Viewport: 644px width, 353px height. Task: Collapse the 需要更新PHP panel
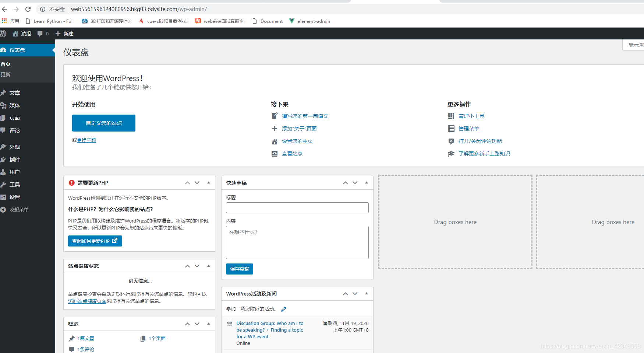[209, 183]
